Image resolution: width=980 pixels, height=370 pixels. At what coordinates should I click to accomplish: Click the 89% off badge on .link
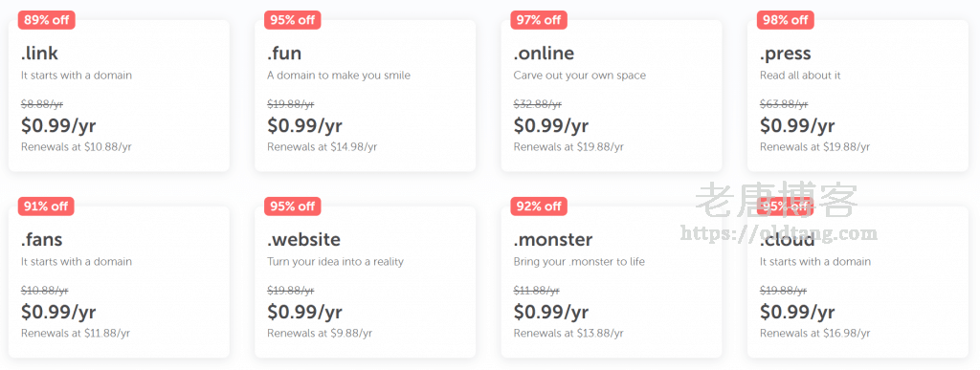point(46,20)
